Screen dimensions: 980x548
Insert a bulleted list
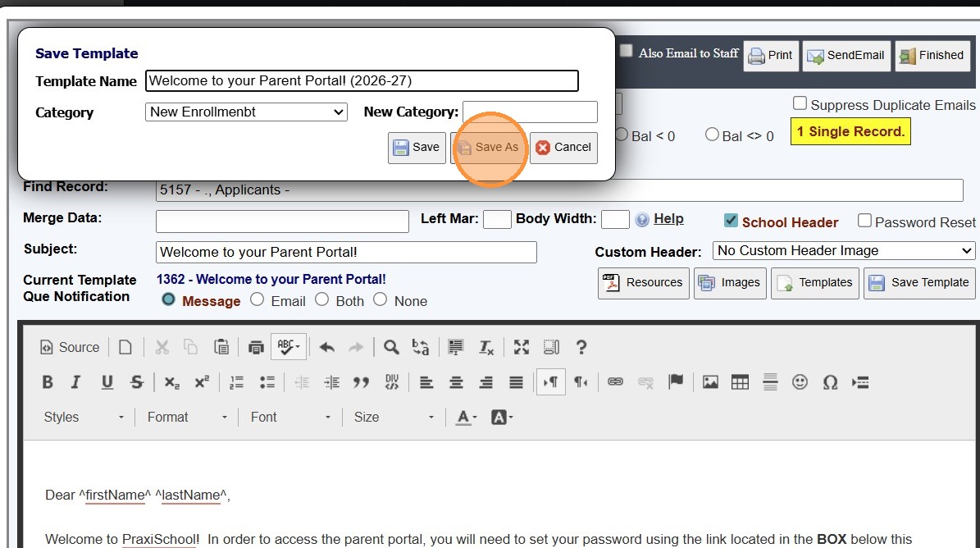coord(267,382)
